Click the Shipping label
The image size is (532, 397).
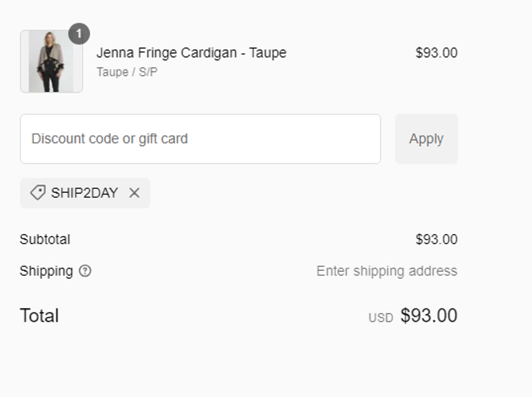tap(46, 271)
